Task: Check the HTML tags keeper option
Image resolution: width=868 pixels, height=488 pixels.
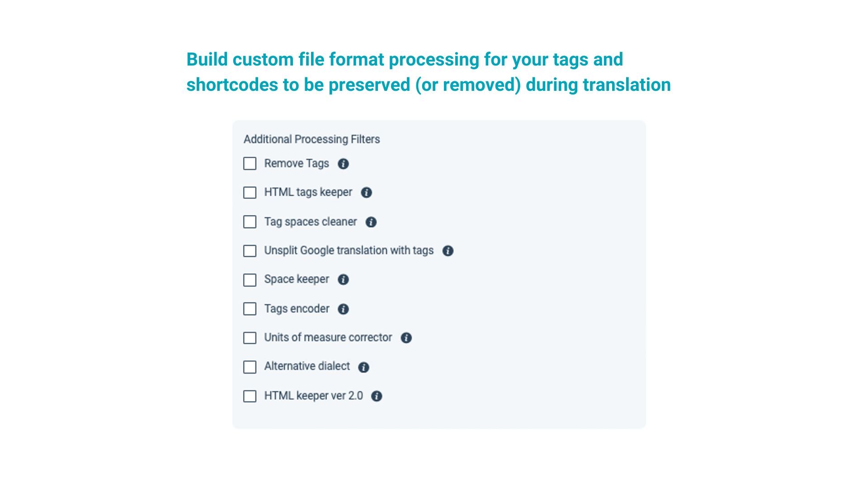Action: pos(250,193)
